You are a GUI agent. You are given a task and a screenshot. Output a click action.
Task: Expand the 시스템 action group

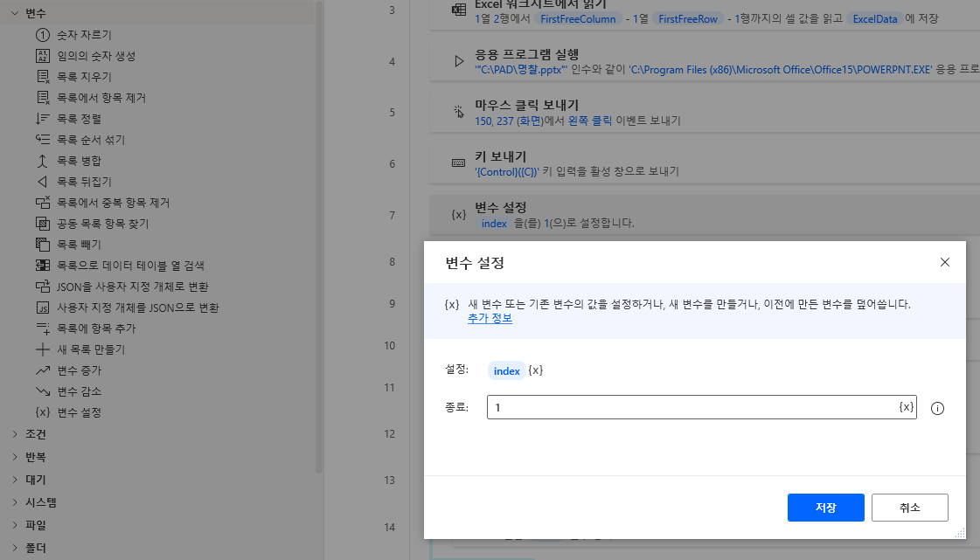point(15,502)
